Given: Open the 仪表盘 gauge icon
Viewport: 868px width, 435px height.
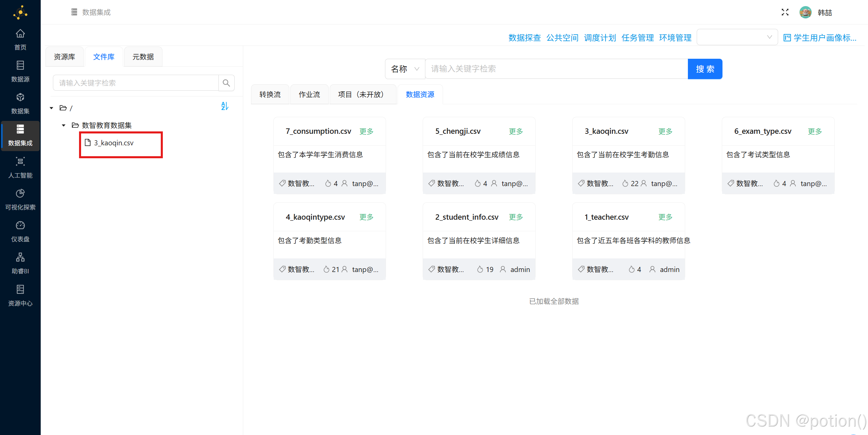Looking at the screenshot, I should click(x=20, y=225).
